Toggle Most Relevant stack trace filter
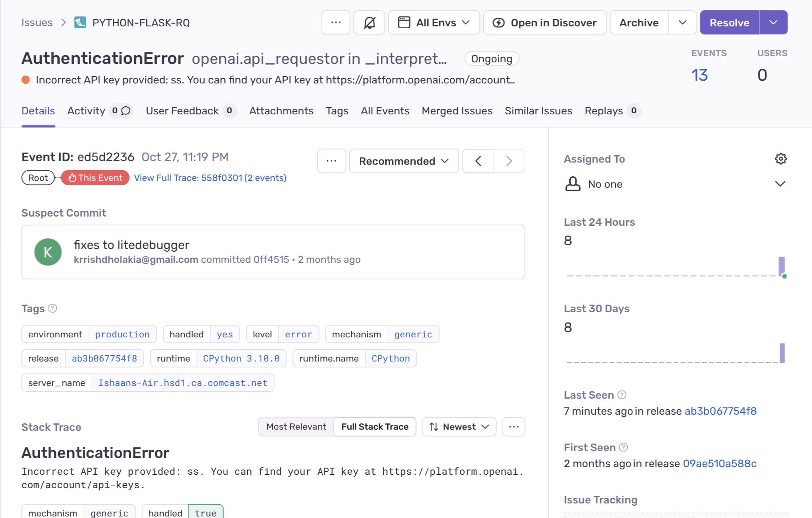Screen dimensions: 812x518 click(x=296, y=427)
